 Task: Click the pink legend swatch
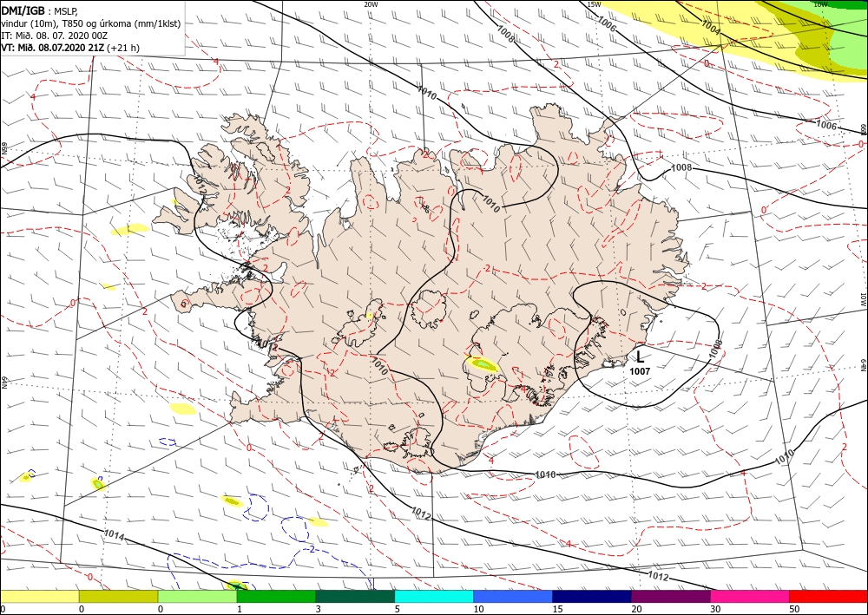(750, 596)
